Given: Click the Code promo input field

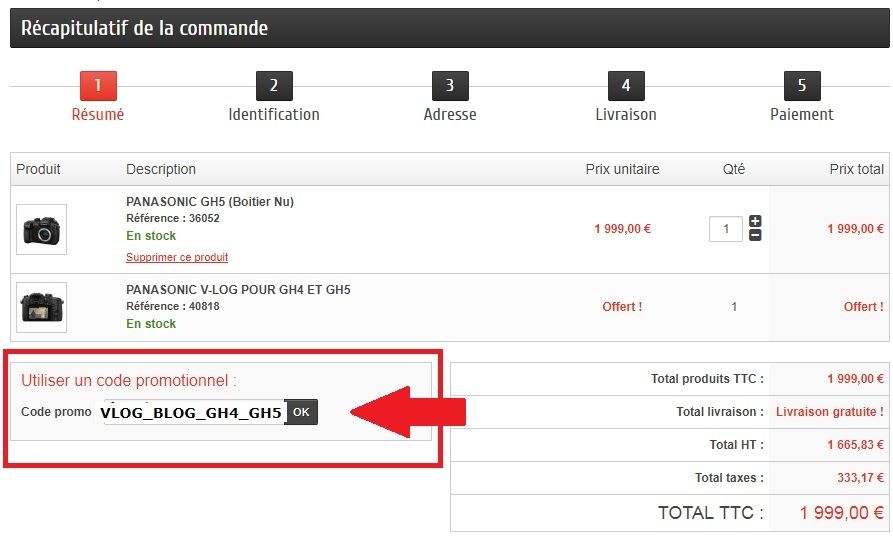Looking at the screenshot, I should (192, 412).
